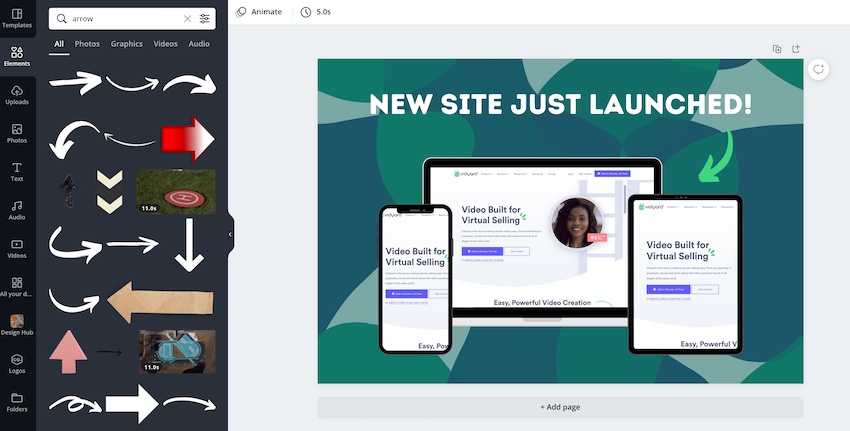This screenshot has width=850, height=431.
Task: Click the add page icon above canvas
Action: pos(796,49)
